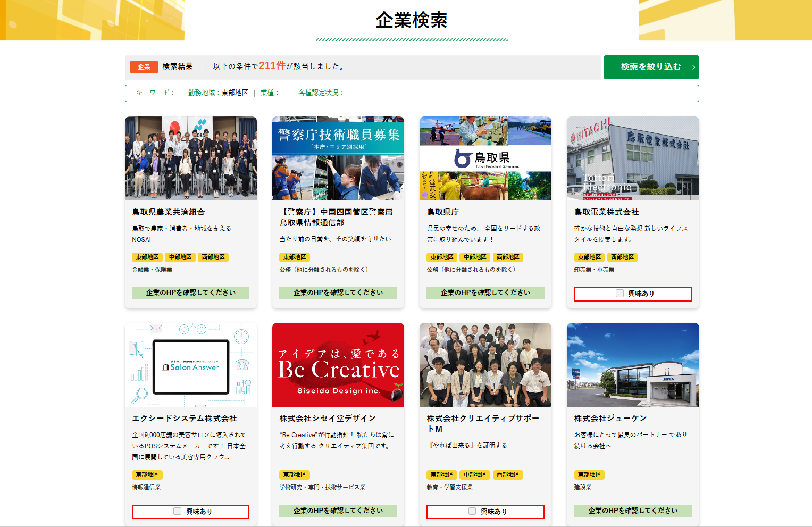View 鳥取県 prefecture collage image
The image size is (812, 527).
click(485, 158)
